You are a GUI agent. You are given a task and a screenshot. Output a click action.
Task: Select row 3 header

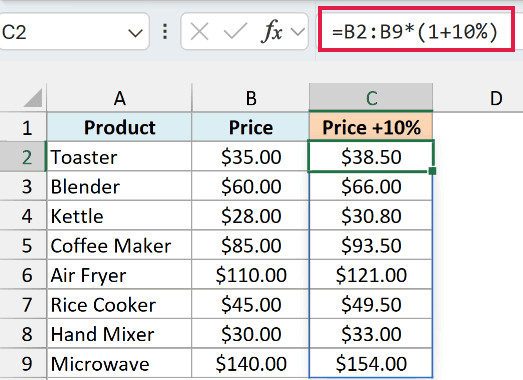point(23,186)
